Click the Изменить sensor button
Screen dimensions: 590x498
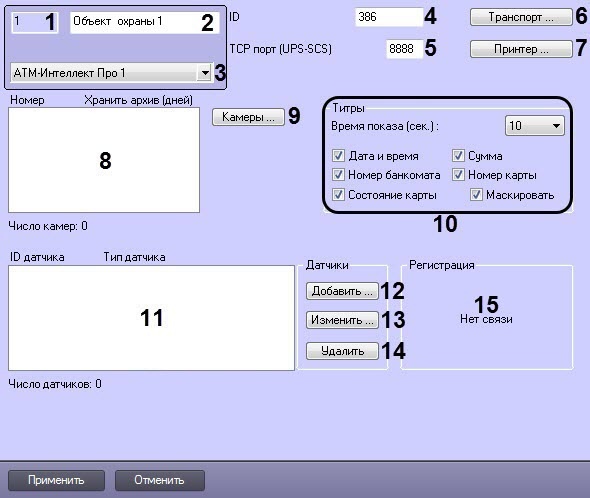point(342,320)
